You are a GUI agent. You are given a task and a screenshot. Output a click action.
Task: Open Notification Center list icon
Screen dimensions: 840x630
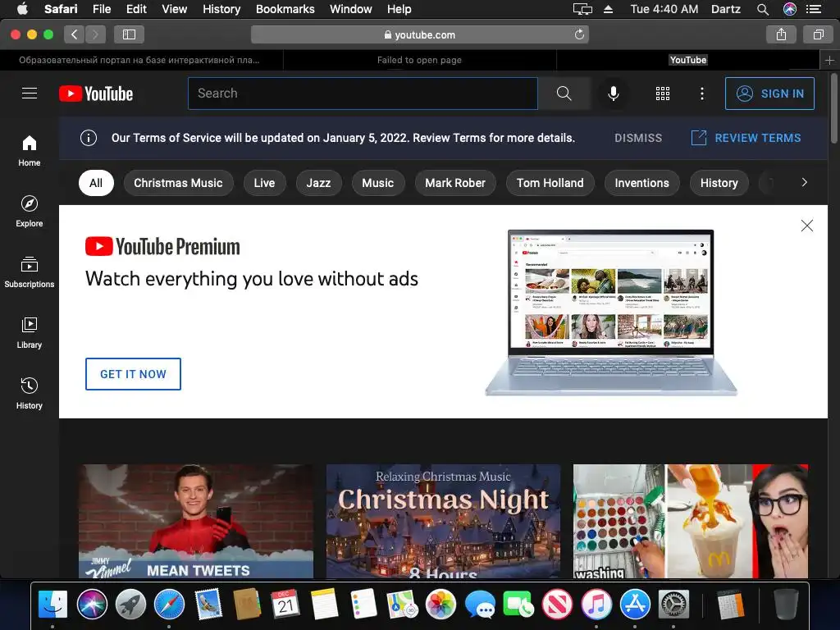click(814, 9)
